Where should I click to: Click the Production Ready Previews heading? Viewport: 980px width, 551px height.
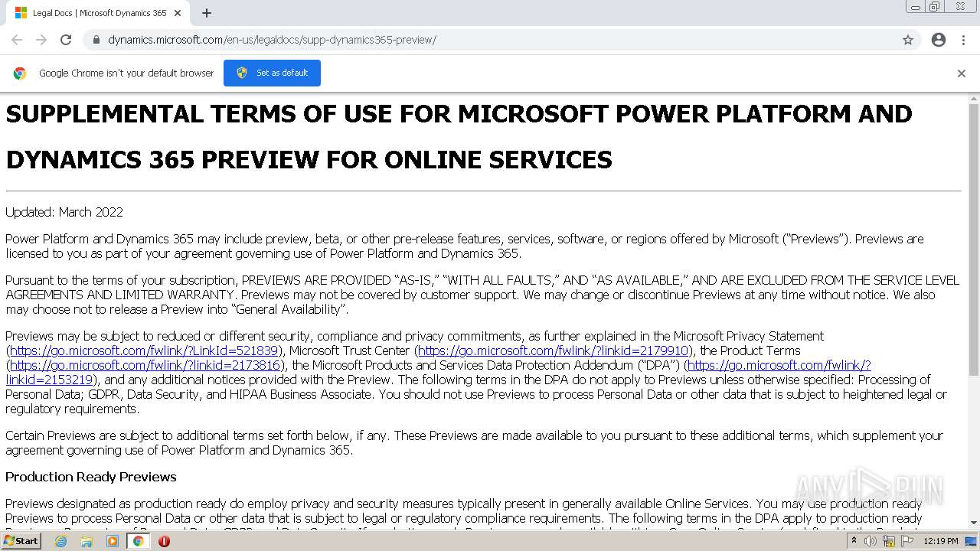click(x=91, y=477)
